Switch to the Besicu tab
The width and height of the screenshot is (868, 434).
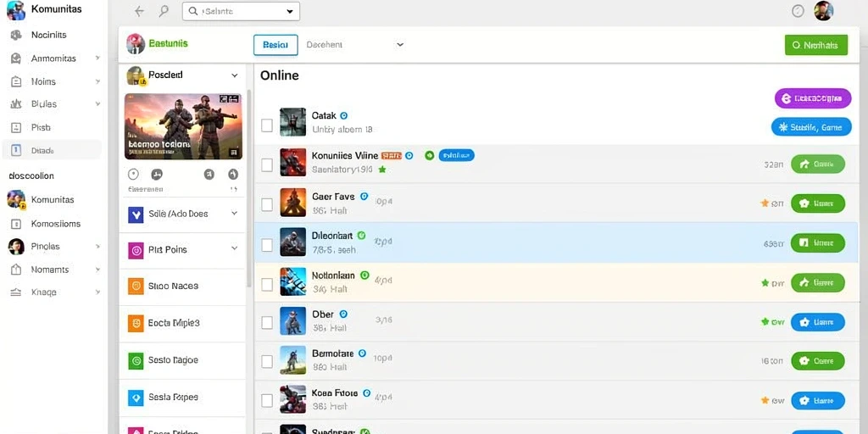275,45
